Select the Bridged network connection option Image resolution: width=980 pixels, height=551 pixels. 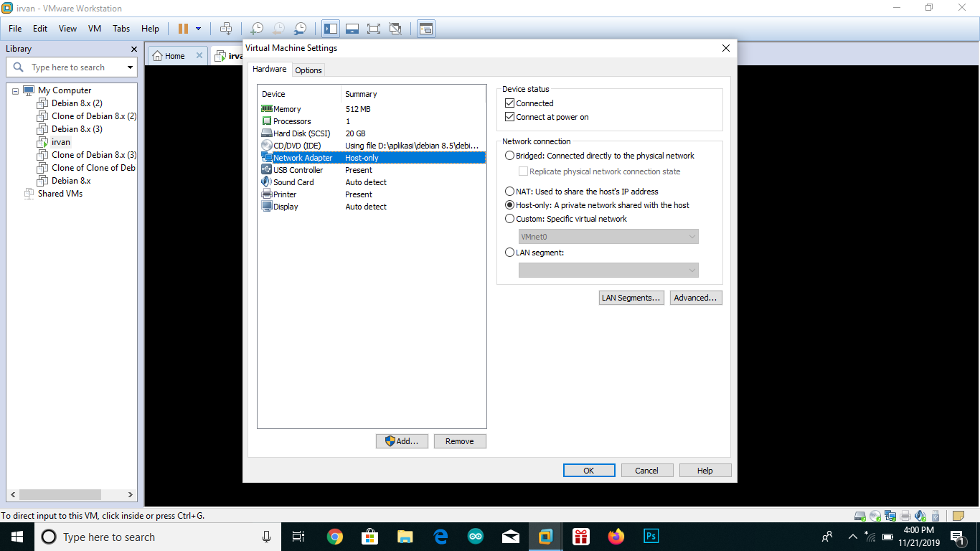(509, 156)
